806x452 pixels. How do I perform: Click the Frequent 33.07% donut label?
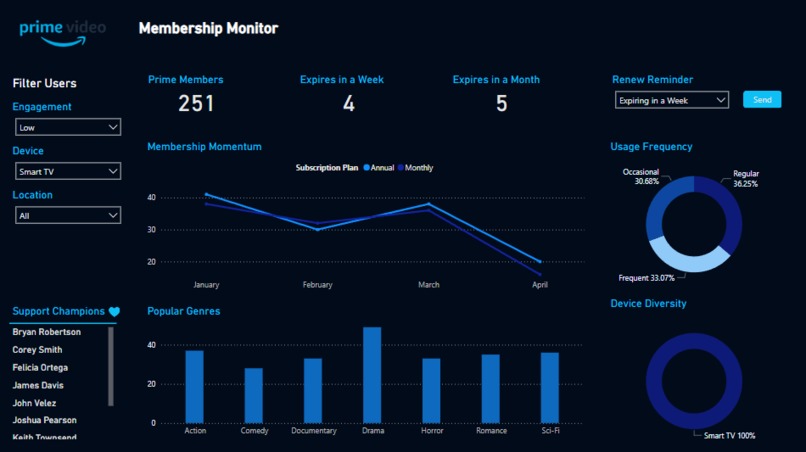(646, 278)
